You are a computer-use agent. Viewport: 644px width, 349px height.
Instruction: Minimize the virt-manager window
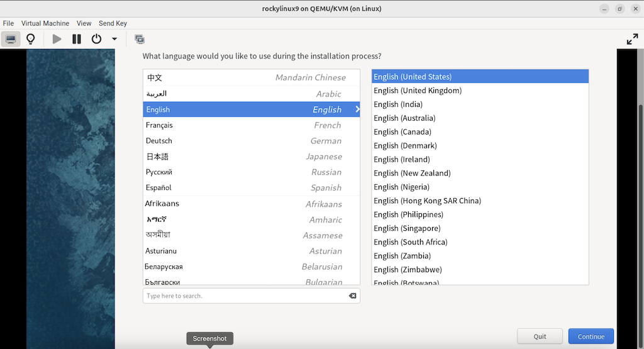(x=604, y=9)
